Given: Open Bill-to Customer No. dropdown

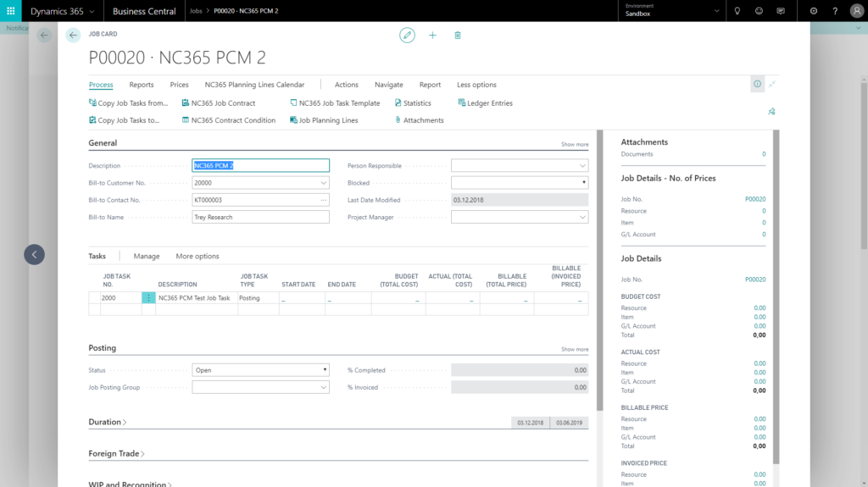Looking at the screenshot, I should tap(323, 183).
